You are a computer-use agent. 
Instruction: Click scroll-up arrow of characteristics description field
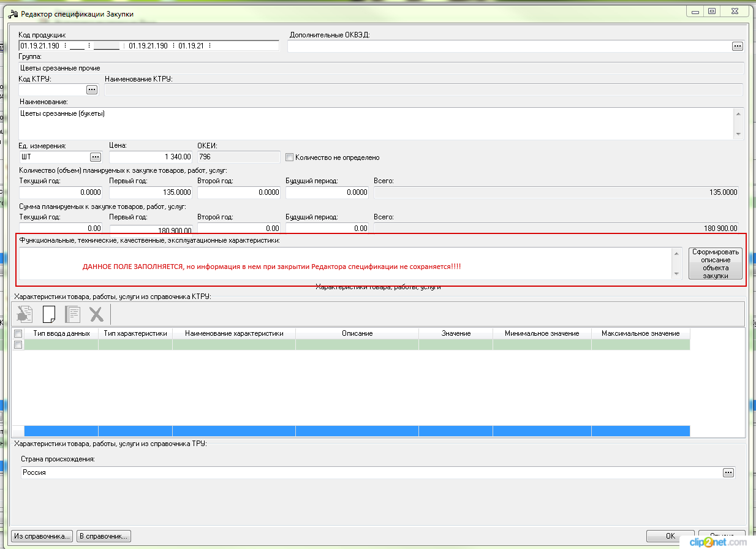[677, 253]
